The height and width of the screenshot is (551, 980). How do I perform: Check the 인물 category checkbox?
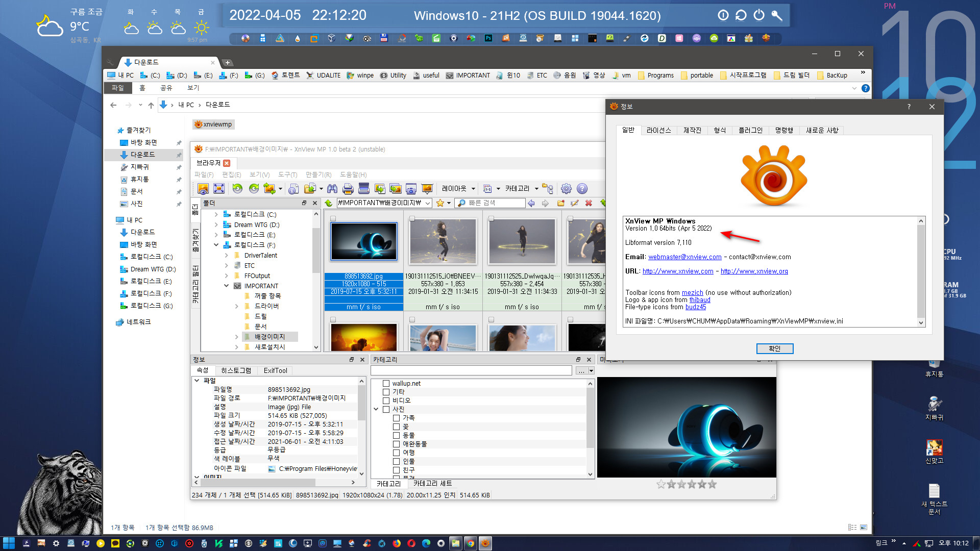[x=396, y=462]
